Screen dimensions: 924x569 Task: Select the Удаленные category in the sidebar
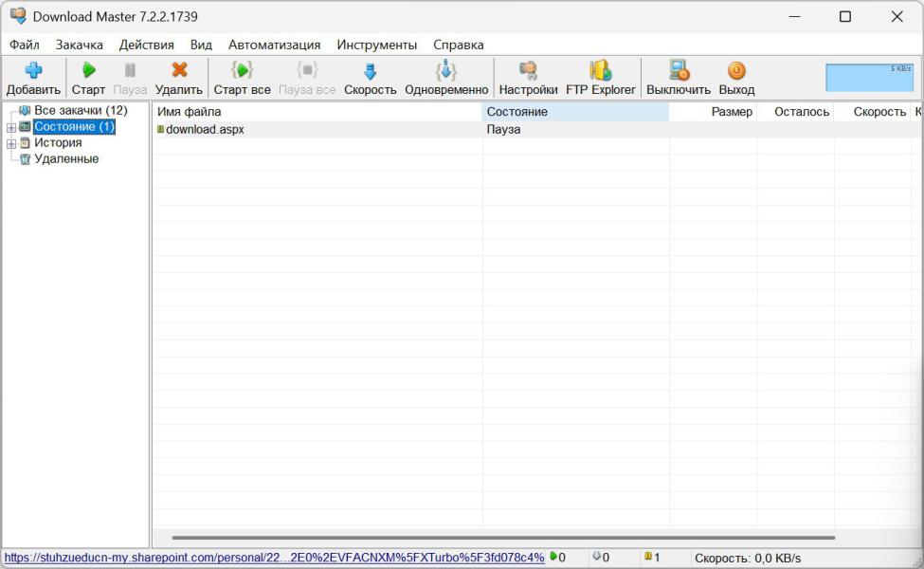[66, 159]
